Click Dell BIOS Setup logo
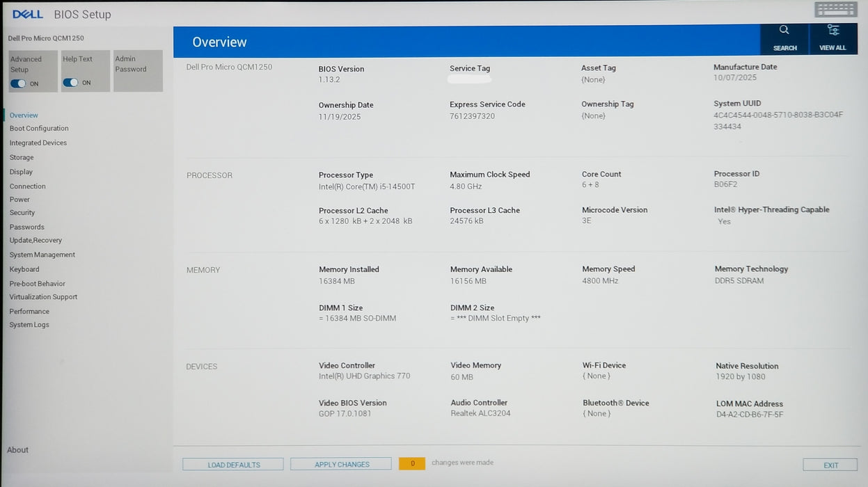The width and height of the screenshot is (868, 487). pos(61,14)
